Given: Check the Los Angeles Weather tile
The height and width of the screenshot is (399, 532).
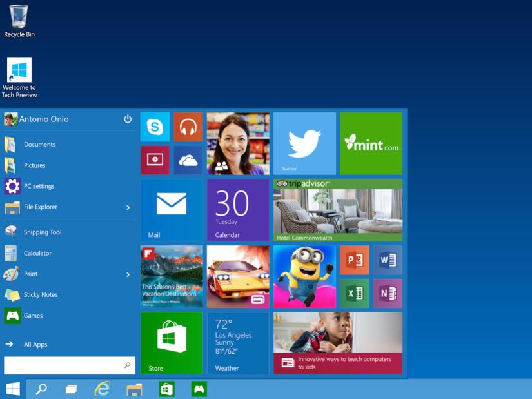Looking at the screenshot, I should 237,342.
